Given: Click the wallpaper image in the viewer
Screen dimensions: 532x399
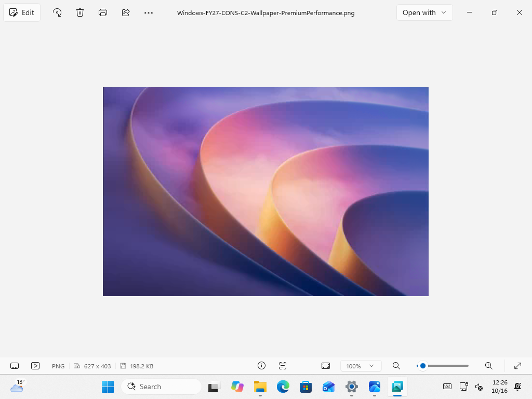Looking at the screenshot, I should 265,191.
